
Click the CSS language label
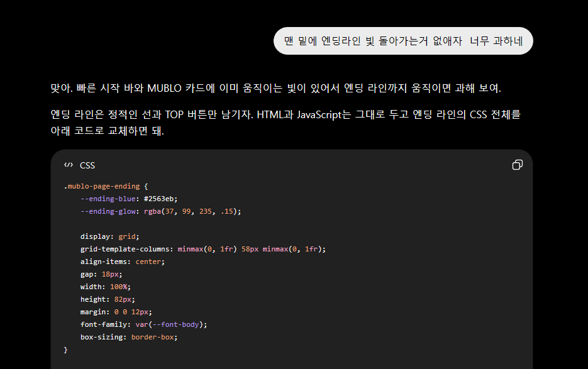pos(87,165)
